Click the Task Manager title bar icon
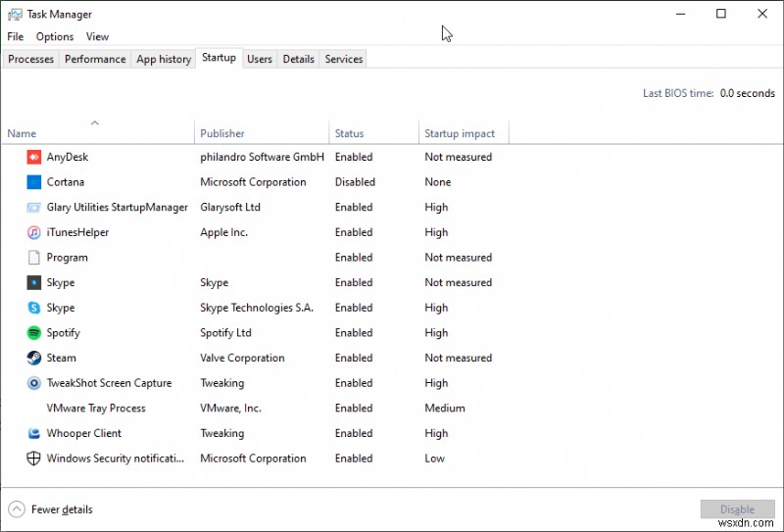Viewport: 784px width, 532px height. pyautogui.click(x=15, y=14)
